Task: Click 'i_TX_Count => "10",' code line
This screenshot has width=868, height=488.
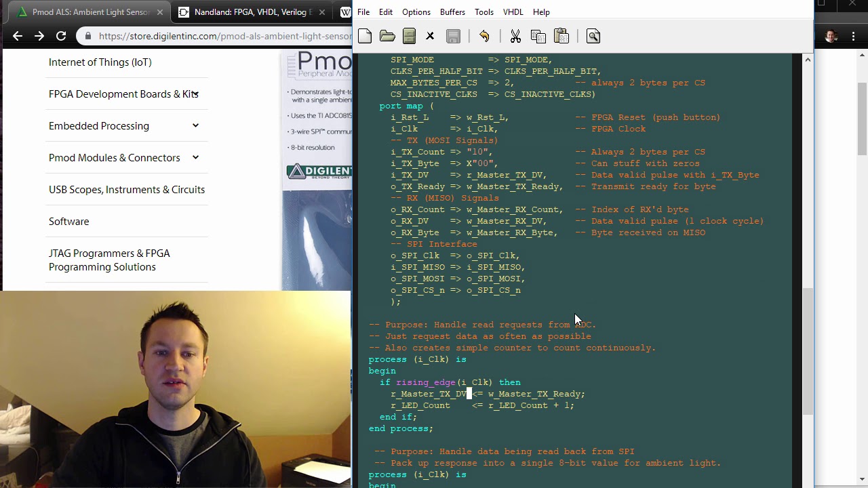Action: [x=442, y=152]
